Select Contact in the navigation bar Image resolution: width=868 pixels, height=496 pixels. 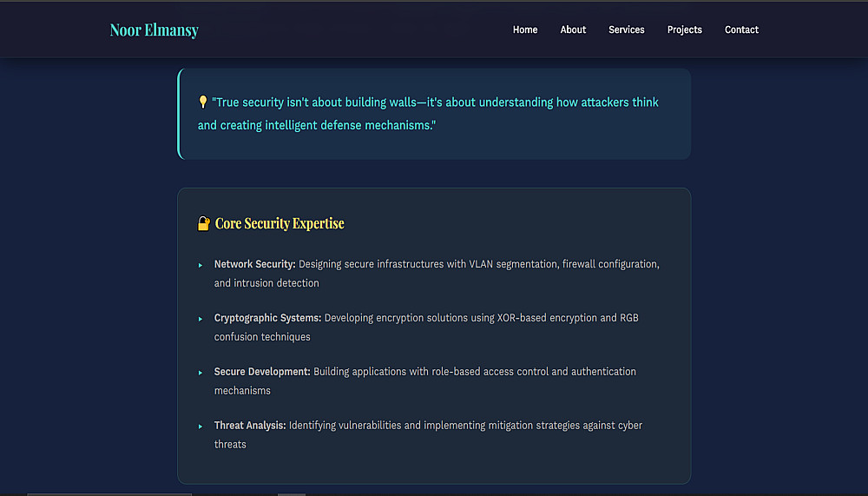741,30
